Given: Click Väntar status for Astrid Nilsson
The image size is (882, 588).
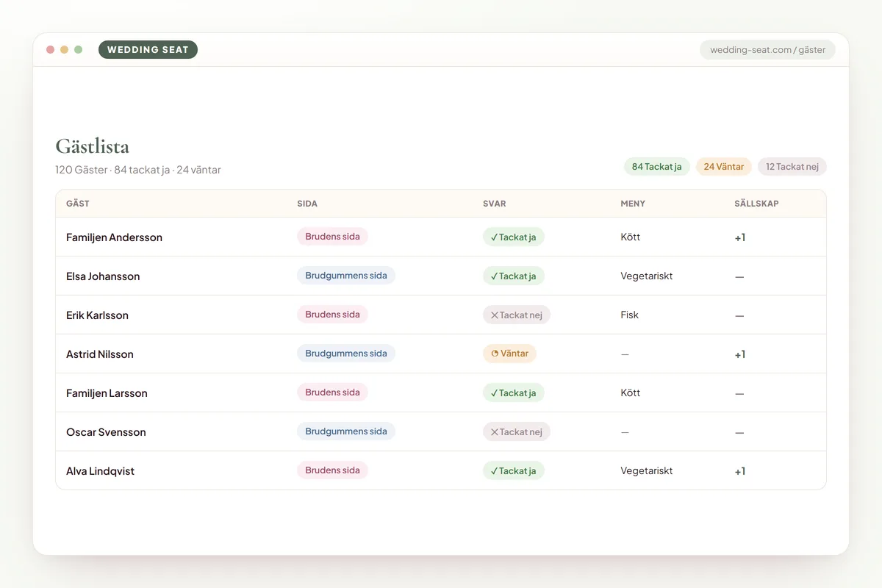Looking at the screenshot, I should pyautogui.click(x=510, y=354).
